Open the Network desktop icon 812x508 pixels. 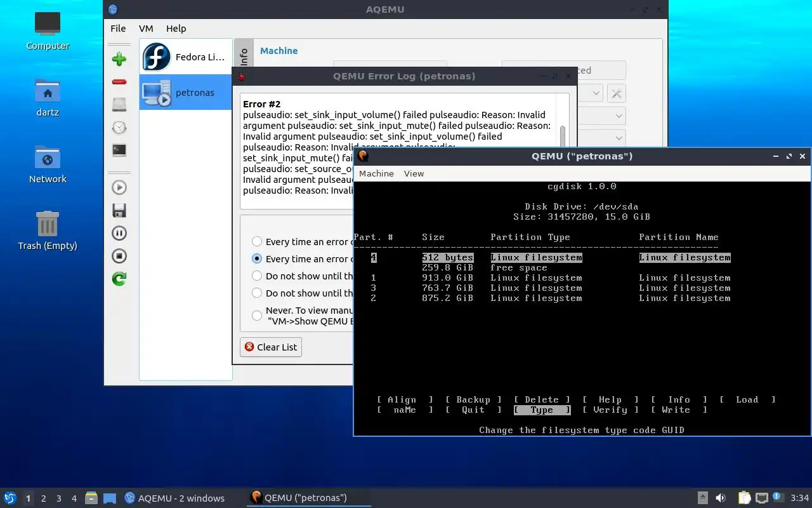pyautogui.click(x=48, y=164)
